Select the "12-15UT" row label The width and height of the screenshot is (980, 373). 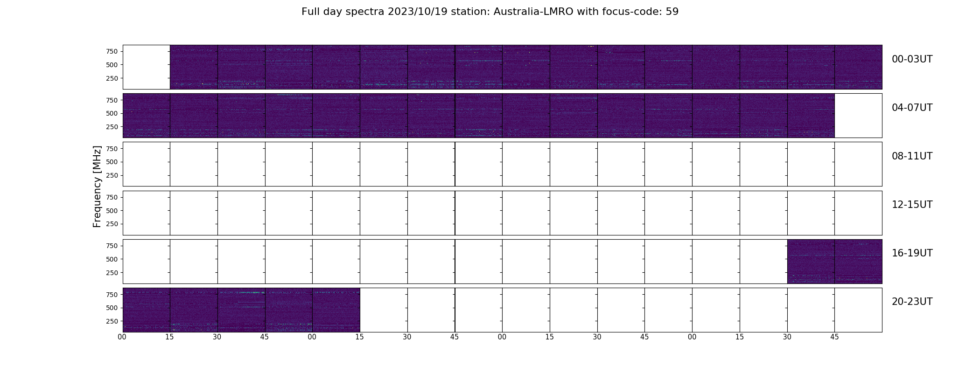pos(912,205)
